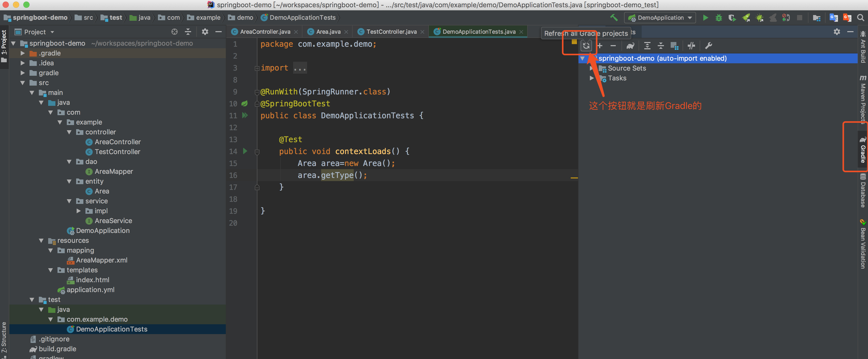Viewport: 868px width, 359px height.
Task: Run DemoApplication with the green play button
Action: (x=705, y=18)
